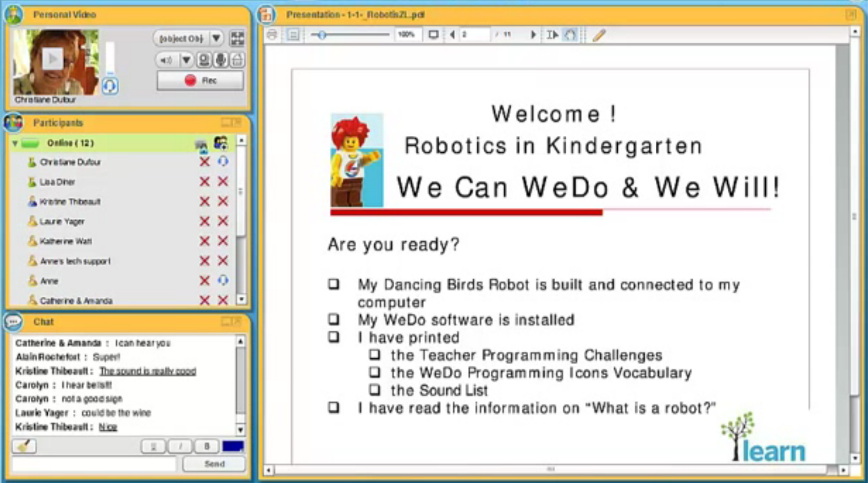Select participant Catherine & Amanda
This screenshot has height=483, width=868.
click(76, 300)
